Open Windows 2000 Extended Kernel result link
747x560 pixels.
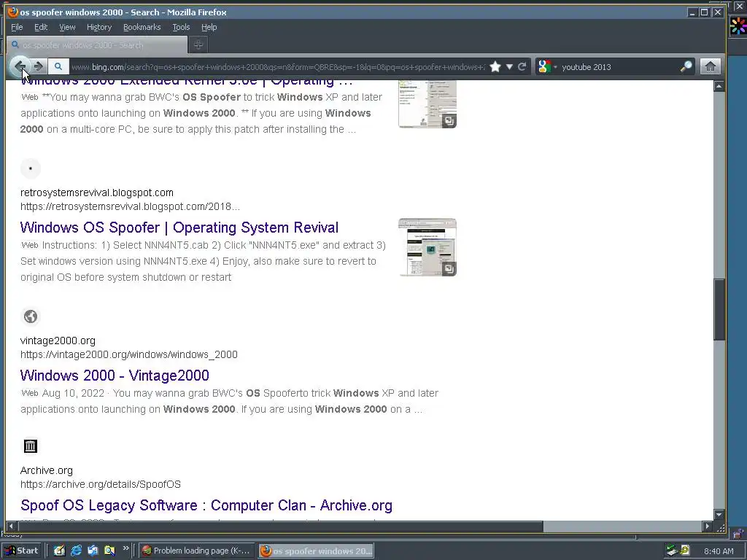(186, 82)
